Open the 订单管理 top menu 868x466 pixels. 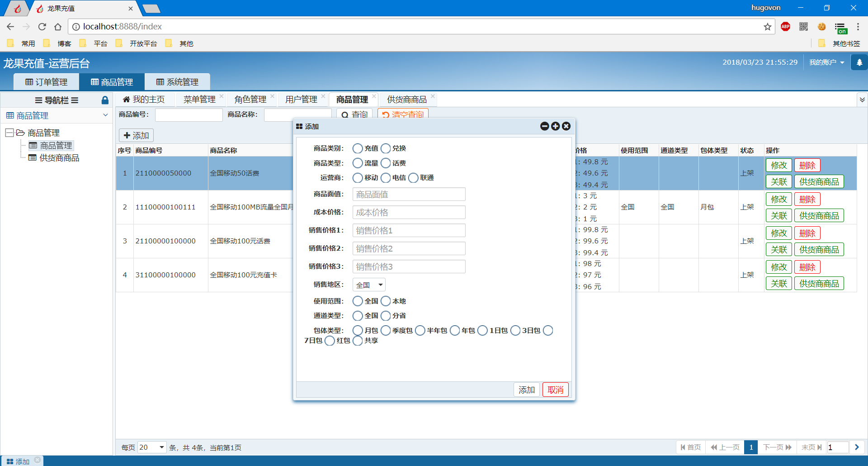[46, 82]
